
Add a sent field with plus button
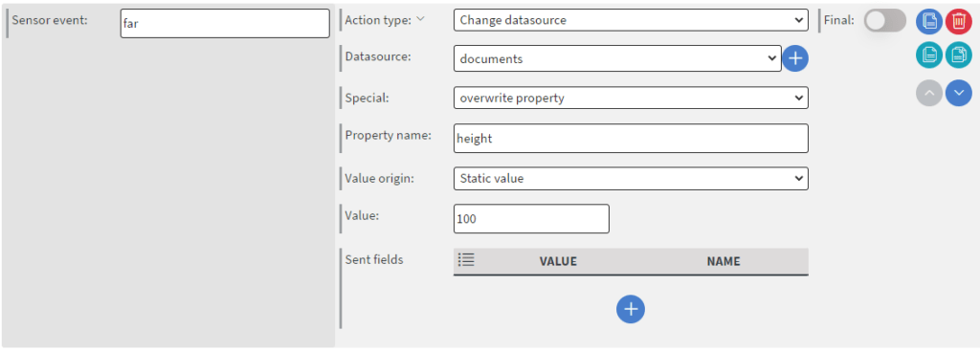(631, 309)
